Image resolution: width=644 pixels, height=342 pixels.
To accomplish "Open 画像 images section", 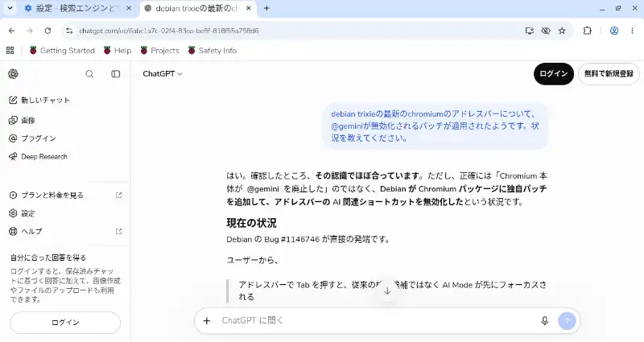I will click(23, 120).
